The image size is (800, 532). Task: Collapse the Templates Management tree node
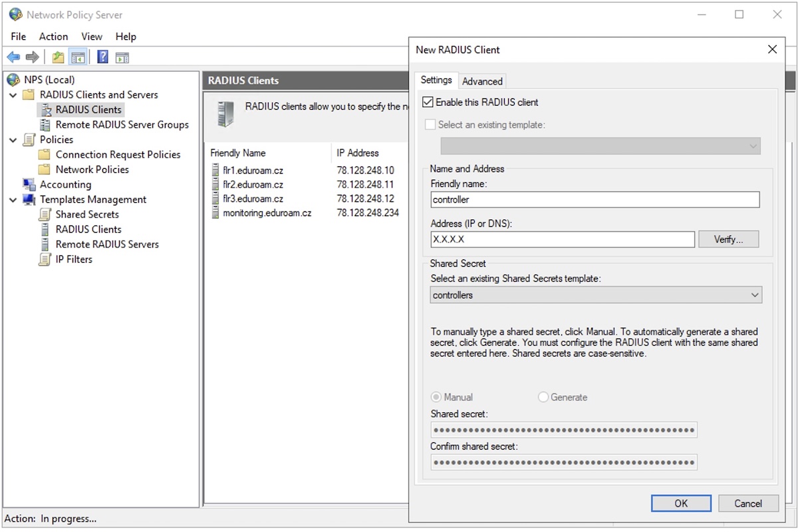point(13,199)
